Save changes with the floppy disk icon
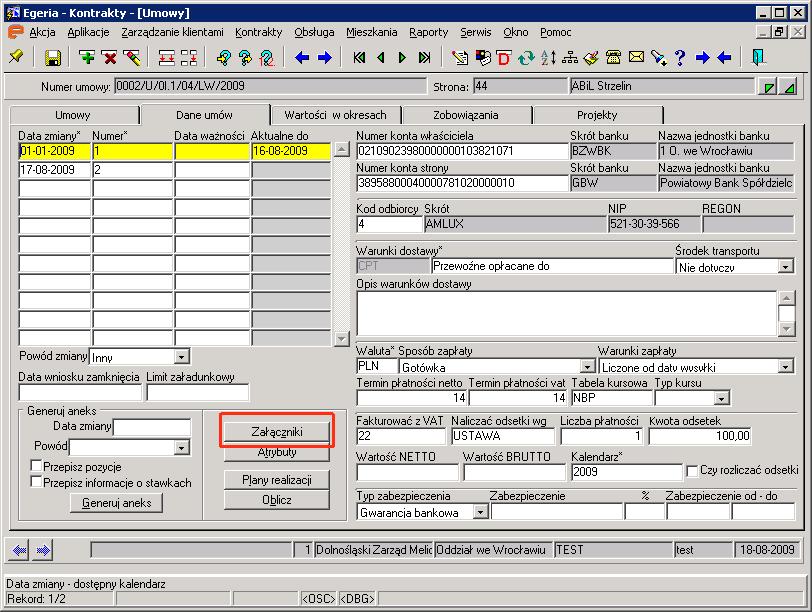Viewport: 812px width, 612px height. click(x=52, y=57)
